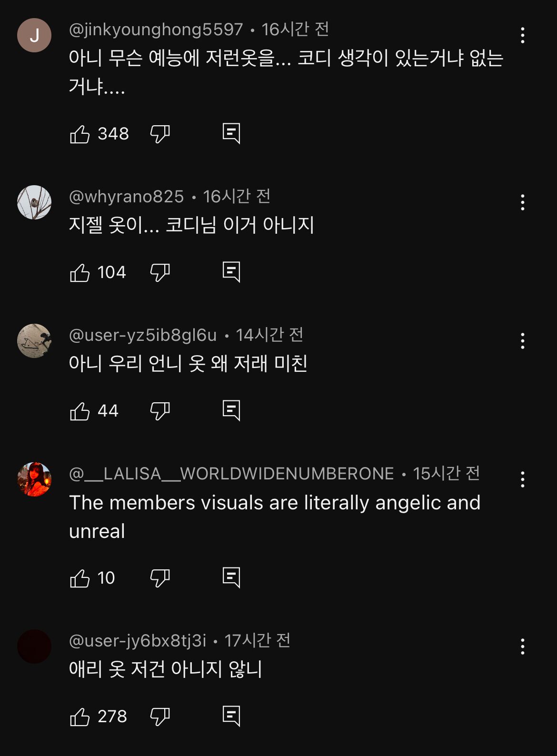557x756 pixels.
Task: Like the 'angelic and unreal' comment
Action: coord(80,578)
